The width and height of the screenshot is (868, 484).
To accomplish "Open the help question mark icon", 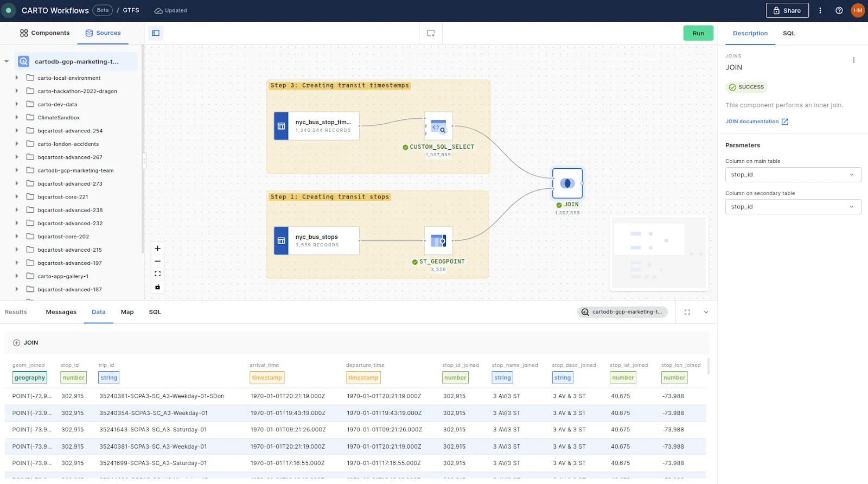I will [839, 10].
